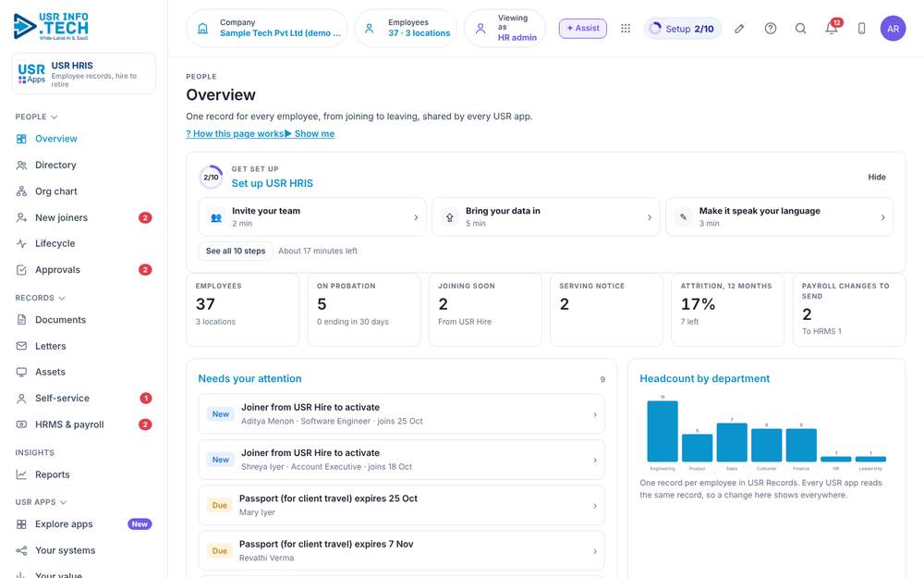Screen dimensions: 924x578
Task: Click the mobile phone icon
Action: tap(861, 29)
